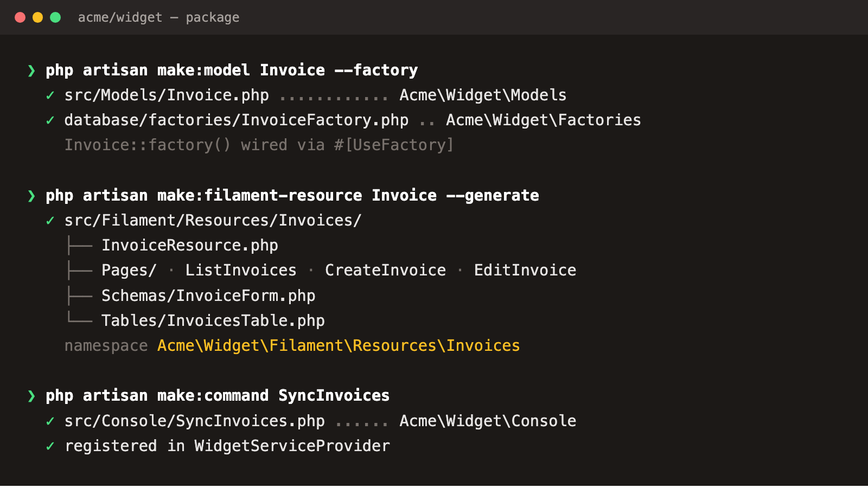Click the checkmark beside "registered in WidgetServiceProvider"
This screenshot has width=868, height=488.
click(x=50, y=446)
